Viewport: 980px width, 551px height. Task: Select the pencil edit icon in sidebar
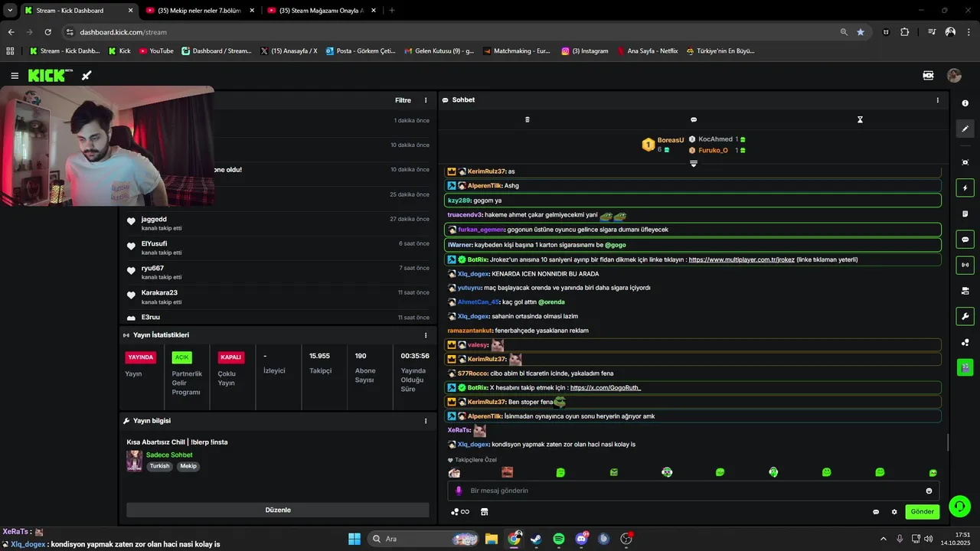tap(965, 129)
